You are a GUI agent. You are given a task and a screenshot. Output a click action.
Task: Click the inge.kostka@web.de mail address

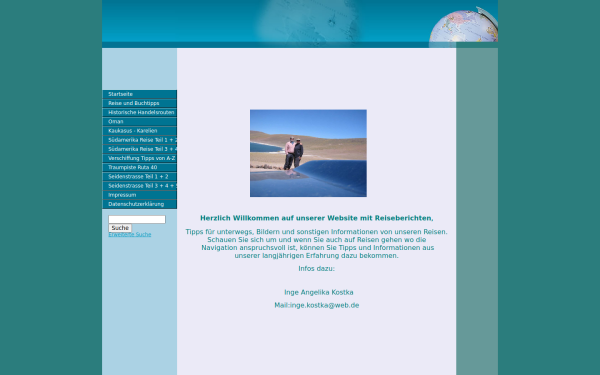click(324, 305)
